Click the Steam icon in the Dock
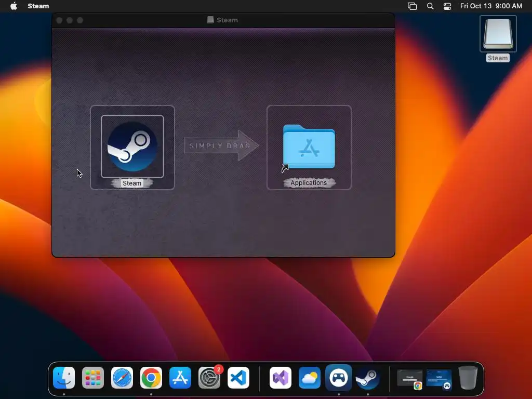Image resolution: width=532 pixels, height=399 pixels. point(367,378)
